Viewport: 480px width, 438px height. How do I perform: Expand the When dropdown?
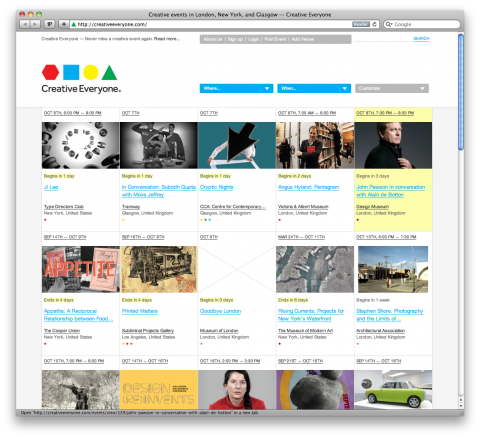pos(314,88)
